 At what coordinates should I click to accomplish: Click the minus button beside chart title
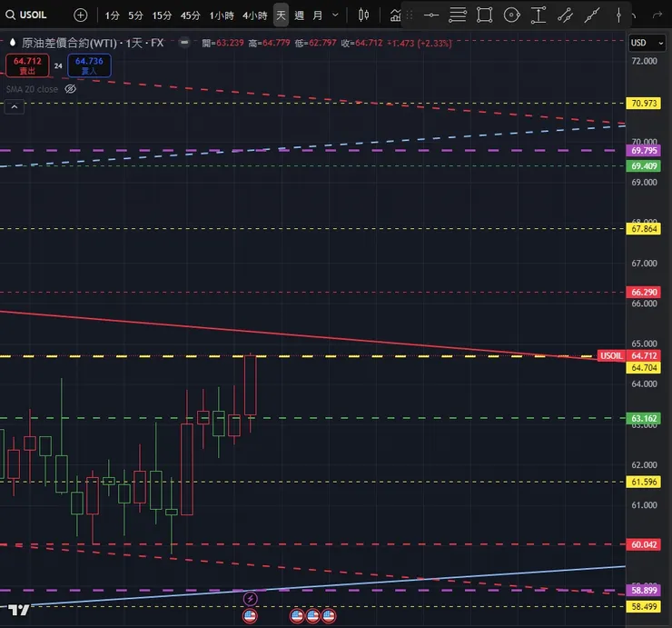click(184, 42)
